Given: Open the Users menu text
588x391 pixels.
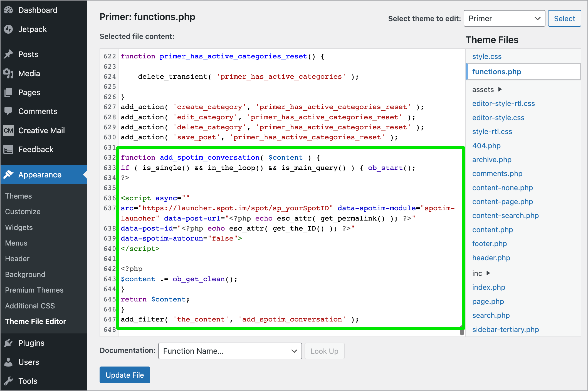Looking at the screenshot, I should coord(29,362).
